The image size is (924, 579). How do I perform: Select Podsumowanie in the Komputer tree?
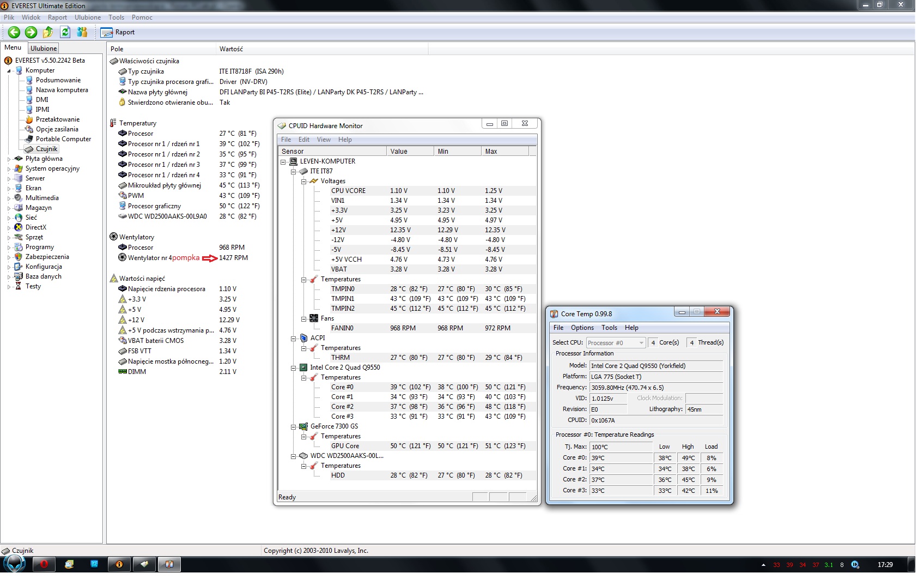click(58, 80)
